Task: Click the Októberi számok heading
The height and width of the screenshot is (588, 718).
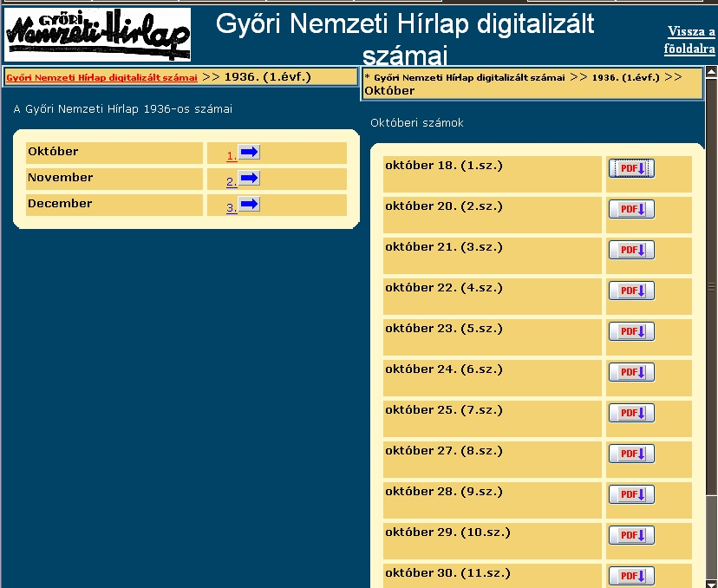Action: (417, 123)
